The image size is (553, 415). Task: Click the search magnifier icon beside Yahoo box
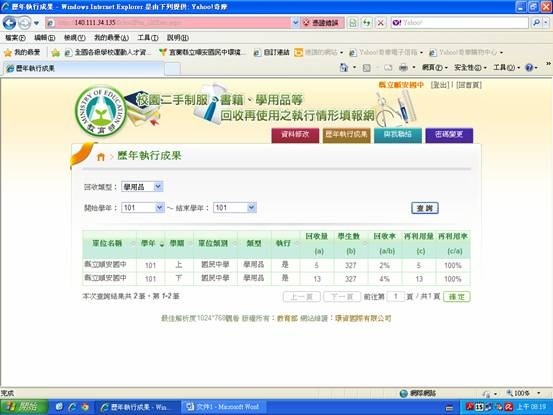(x=536, y=23)
